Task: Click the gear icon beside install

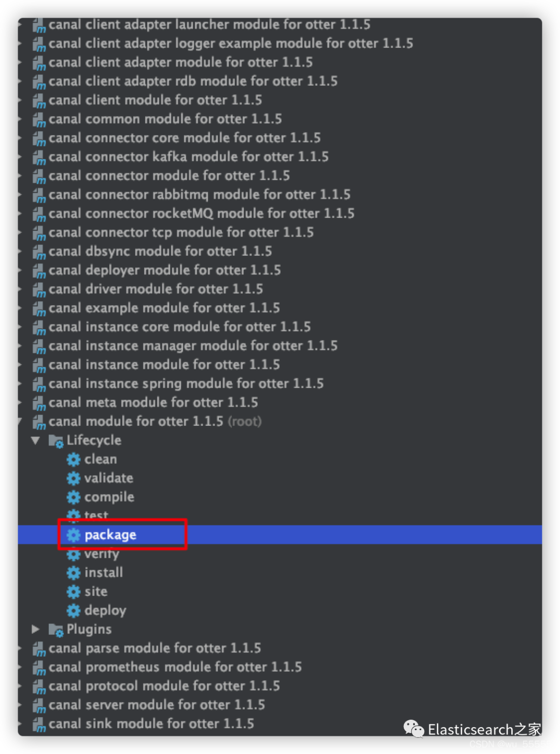Action: 74,573
